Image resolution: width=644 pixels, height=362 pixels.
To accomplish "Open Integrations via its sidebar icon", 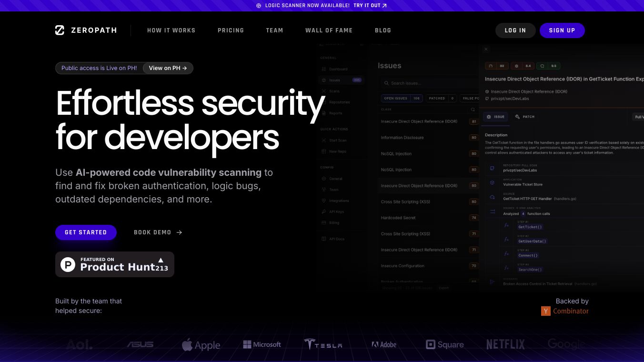I will (324, 201).
